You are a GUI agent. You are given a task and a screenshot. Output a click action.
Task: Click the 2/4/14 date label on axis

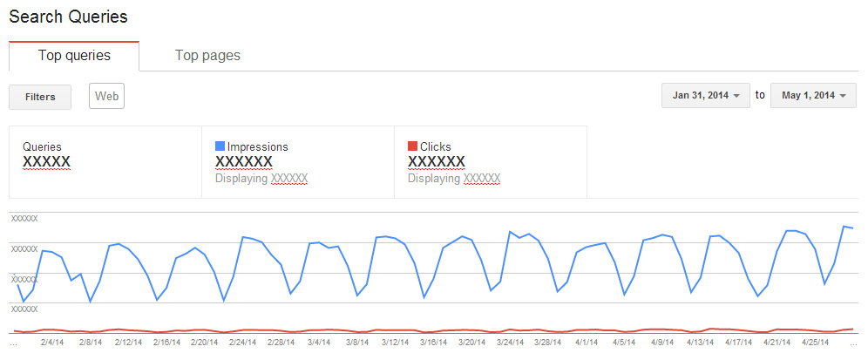pos(52,343)
